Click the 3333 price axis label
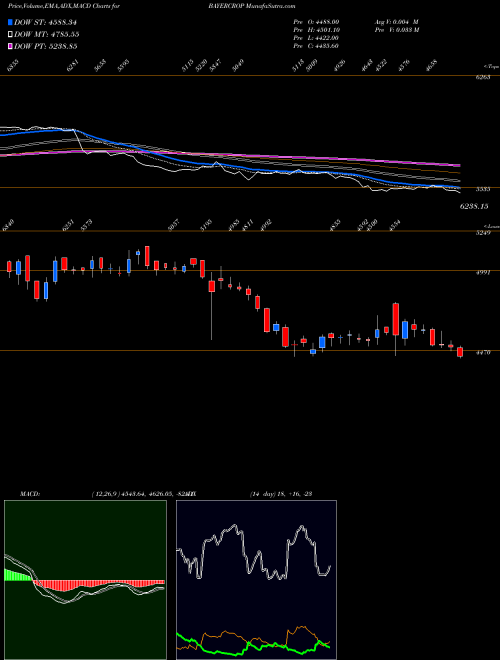Screen dimensions: 500x660 (482, 189)
